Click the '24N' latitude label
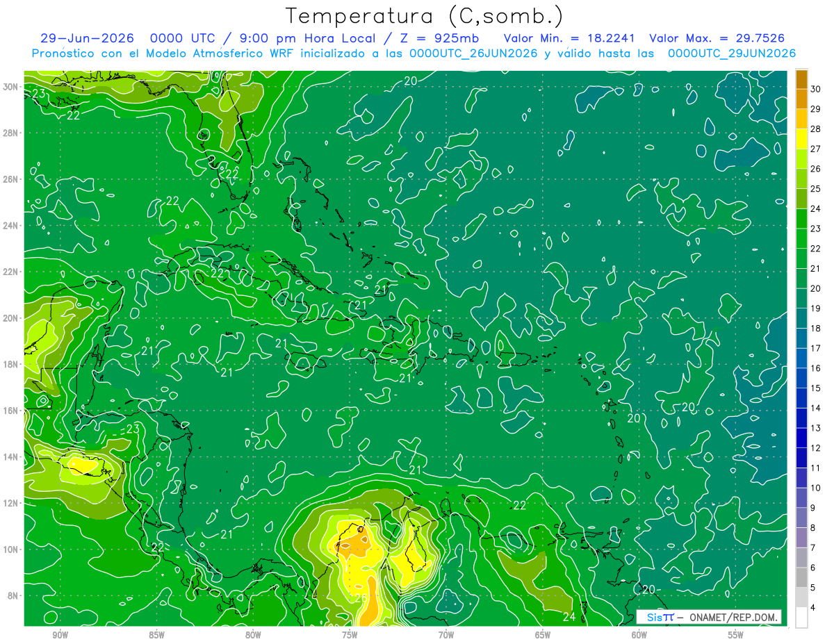The height and width of the screenshot is (644, 834). (10, 226)
